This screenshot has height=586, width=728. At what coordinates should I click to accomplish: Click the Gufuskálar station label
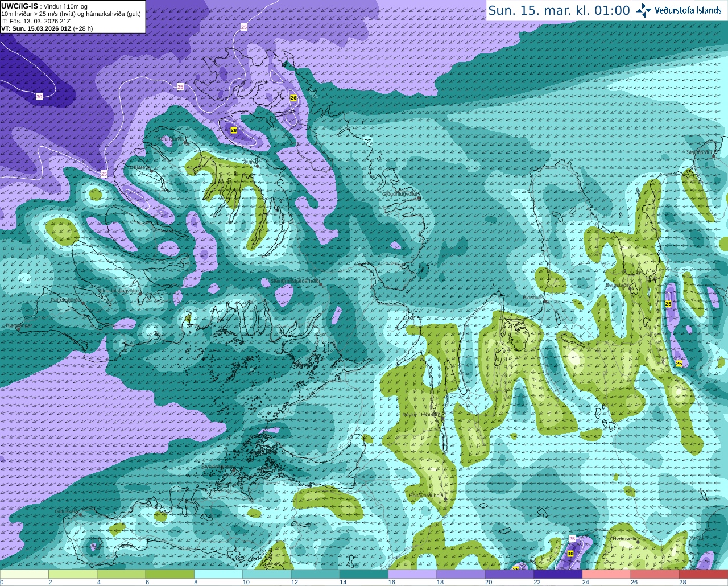(66, 511)
